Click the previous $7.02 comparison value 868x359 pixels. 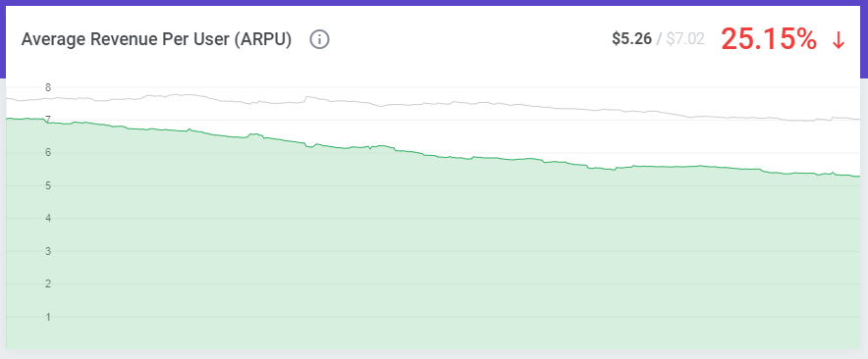click(684, 38)
